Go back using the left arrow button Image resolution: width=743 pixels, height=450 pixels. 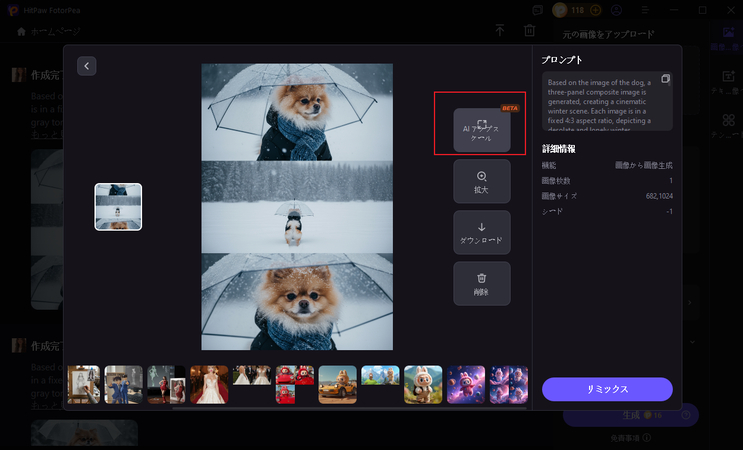[87, 66]
